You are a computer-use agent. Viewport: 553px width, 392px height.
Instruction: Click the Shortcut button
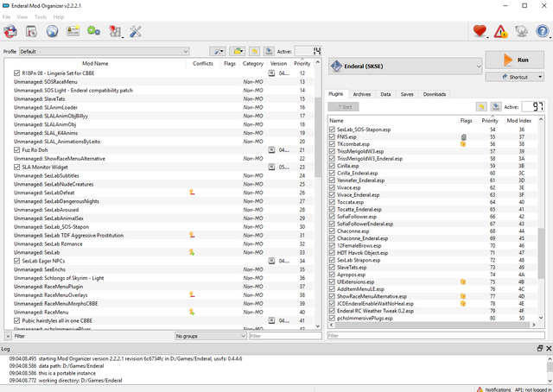click(514, 77)
